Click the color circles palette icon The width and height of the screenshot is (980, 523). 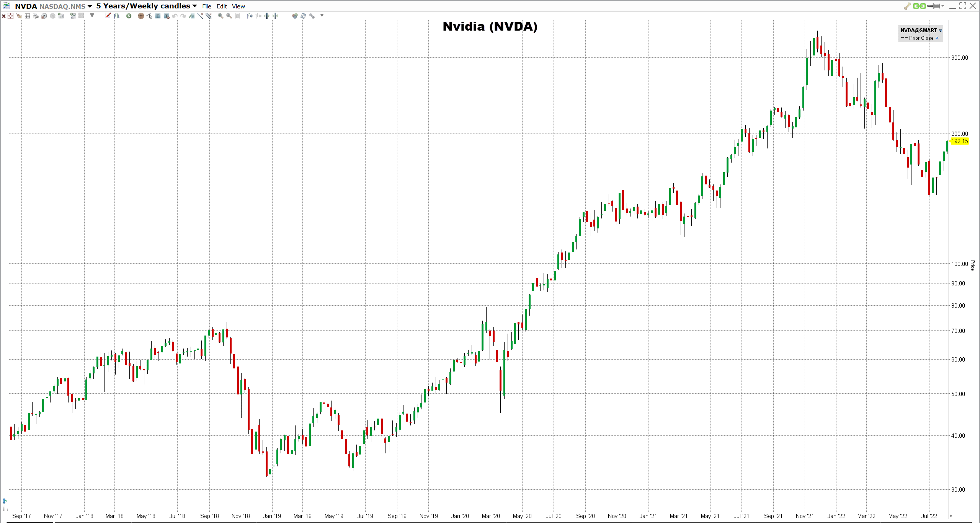295,16
